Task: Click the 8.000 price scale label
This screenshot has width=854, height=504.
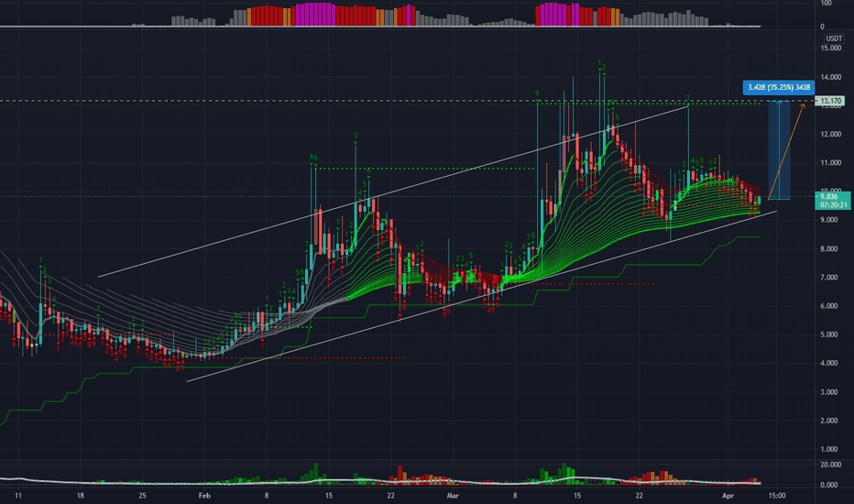Action: coord(831,249)
